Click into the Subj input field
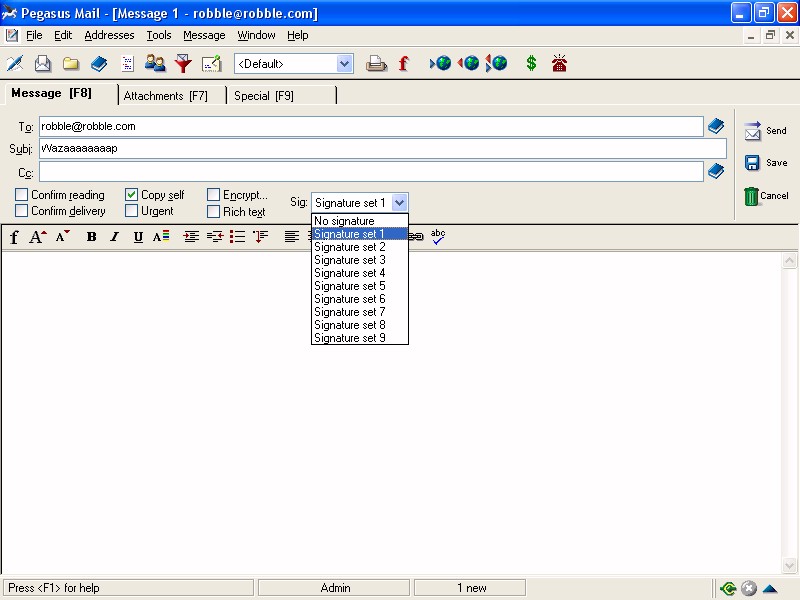 pyautogui.click(x=383, y=148)
